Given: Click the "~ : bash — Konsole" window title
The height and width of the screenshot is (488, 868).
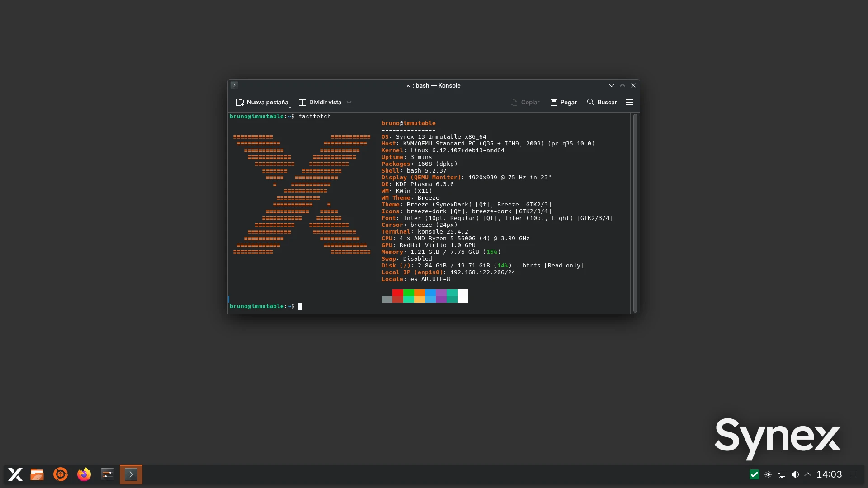Looking at the screenshot, I should point(434,85).
